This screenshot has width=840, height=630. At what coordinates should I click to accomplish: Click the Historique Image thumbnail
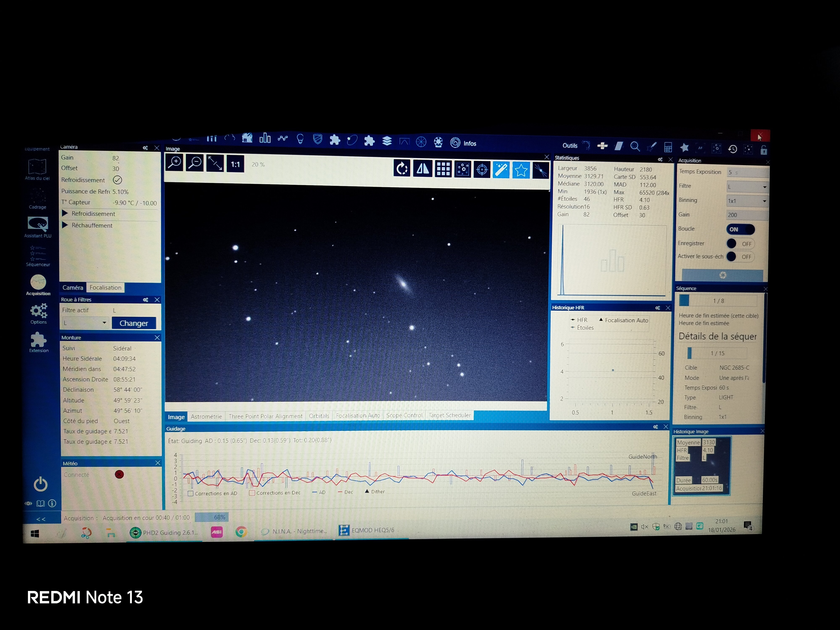[x=702, y=466]
